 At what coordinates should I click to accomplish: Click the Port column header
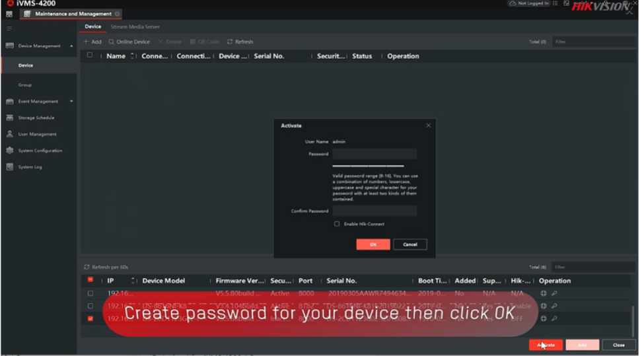coord(306,281)
